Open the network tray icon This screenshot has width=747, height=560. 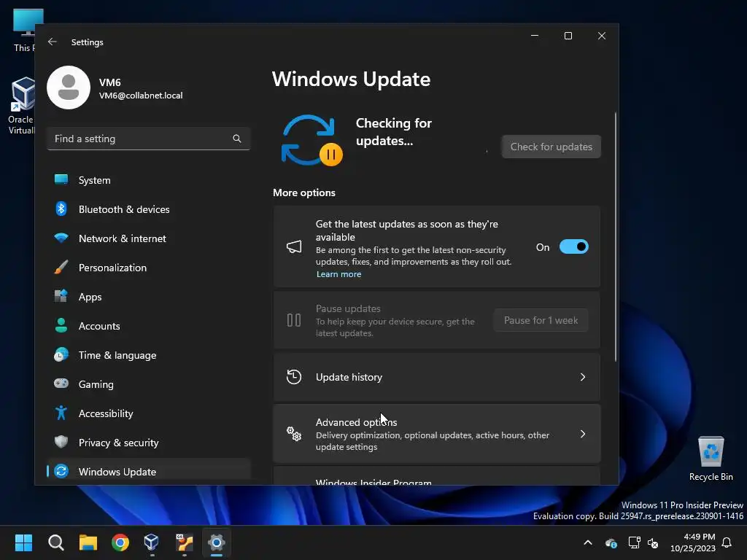pos(635,542)
